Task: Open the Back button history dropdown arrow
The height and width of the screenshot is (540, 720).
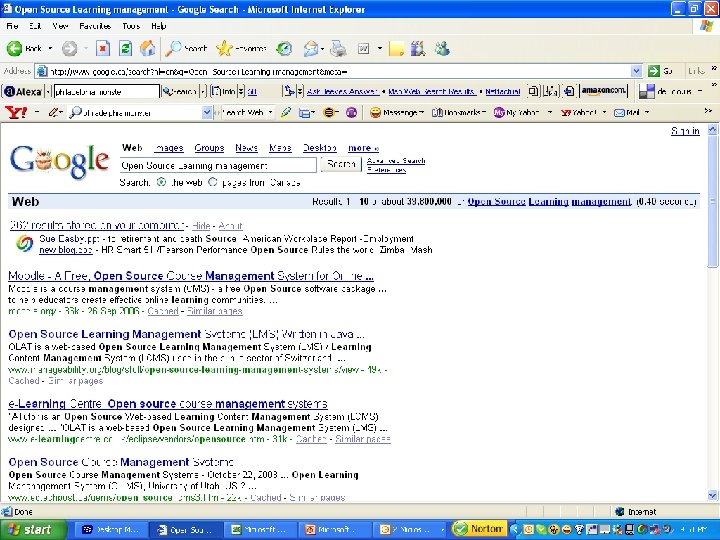Action: [x=50, y=48]
